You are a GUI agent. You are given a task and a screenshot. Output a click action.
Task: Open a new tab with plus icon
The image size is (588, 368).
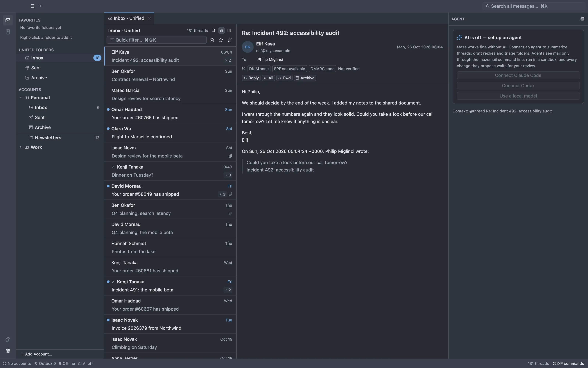[x=40, y=6]
